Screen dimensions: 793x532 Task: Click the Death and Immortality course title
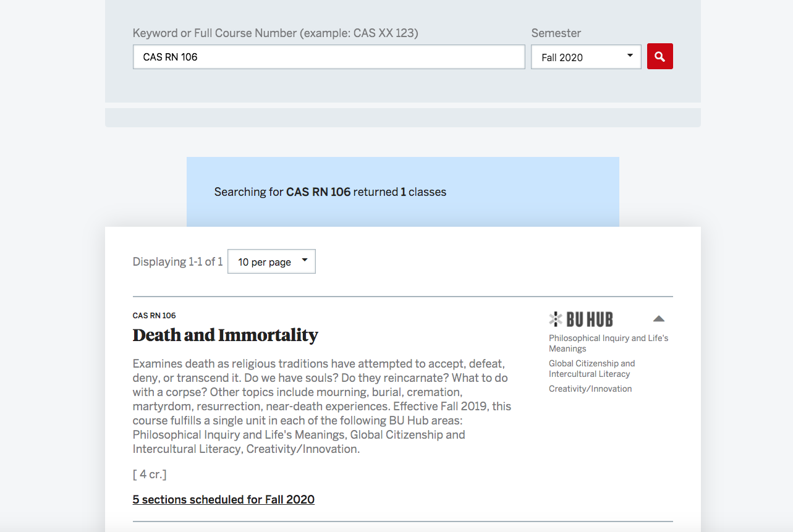225,335
